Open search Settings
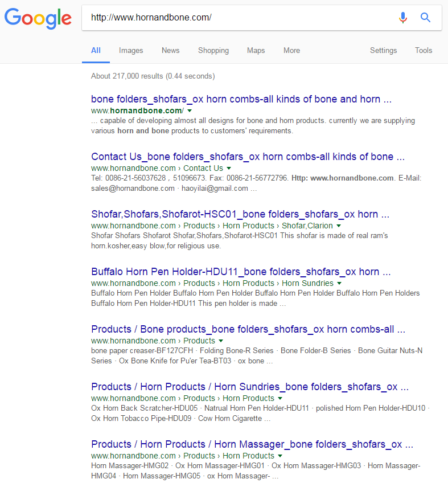The height and width of the screenshot is (487, 448). coord(383,50)
